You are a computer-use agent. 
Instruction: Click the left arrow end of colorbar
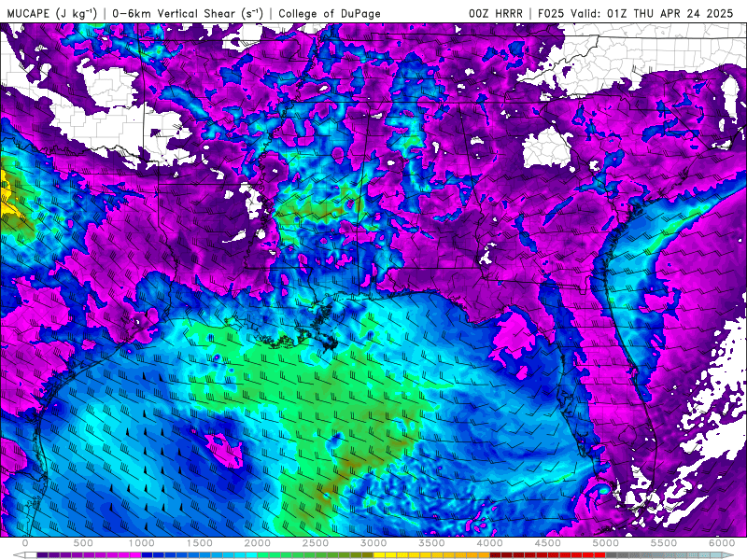19,554
